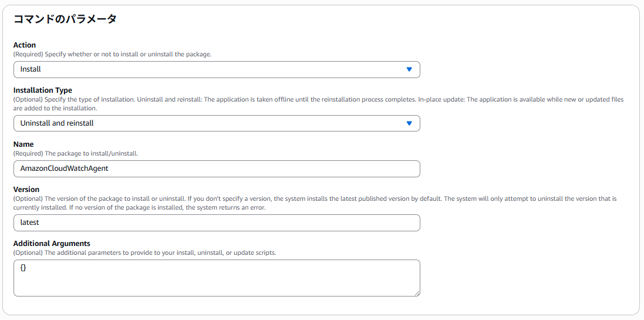
Task: Click the Additional Arguments text area
Action: [217, 278]
